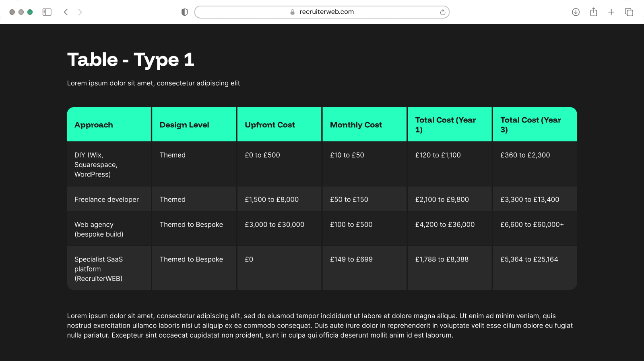Screen dimensions: 644x361
Task: Open a new tab with plus icon
Action: (x=611, y=12)
